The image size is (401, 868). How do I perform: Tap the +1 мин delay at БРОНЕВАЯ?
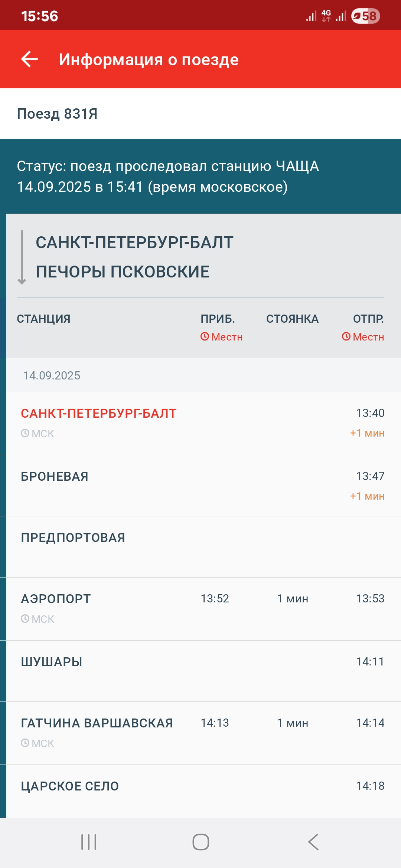[x=367, y=496]
